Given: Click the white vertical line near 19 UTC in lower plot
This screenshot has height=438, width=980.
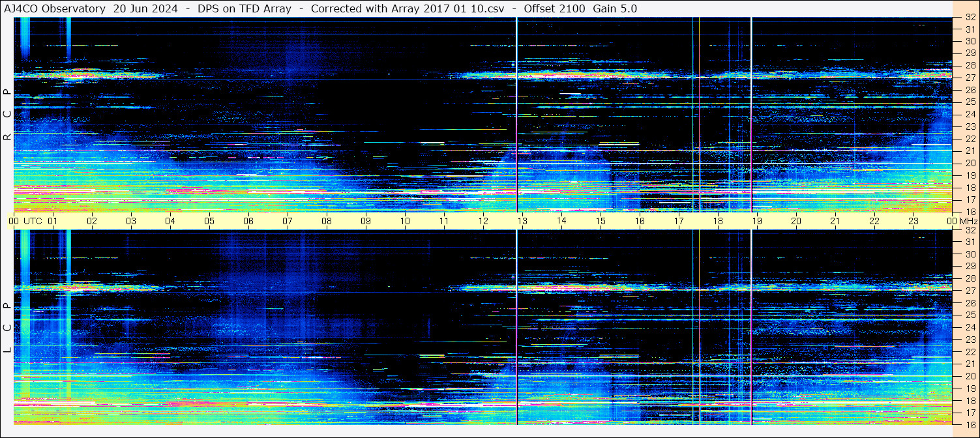Looking at the screenshot, I should point(751,326).
